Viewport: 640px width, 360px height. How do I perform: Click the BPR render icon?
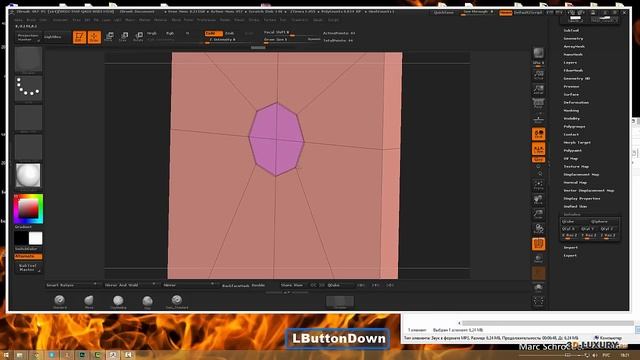(x=538, y=53)
